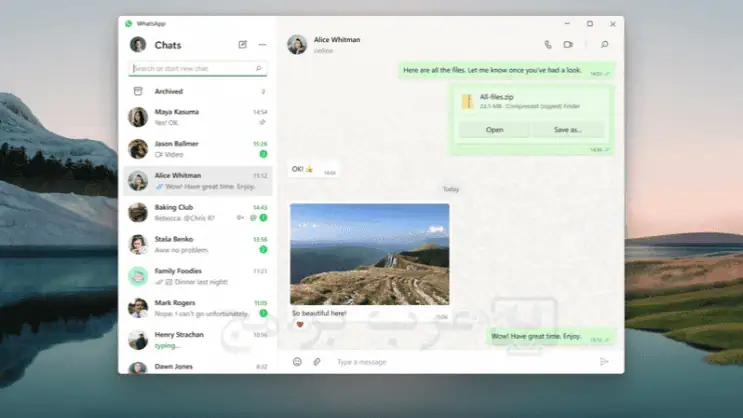Viewport: 743px width, 418px height.
Task: Click unread badge on Stasia Benko row
Action: coord(263,249)
